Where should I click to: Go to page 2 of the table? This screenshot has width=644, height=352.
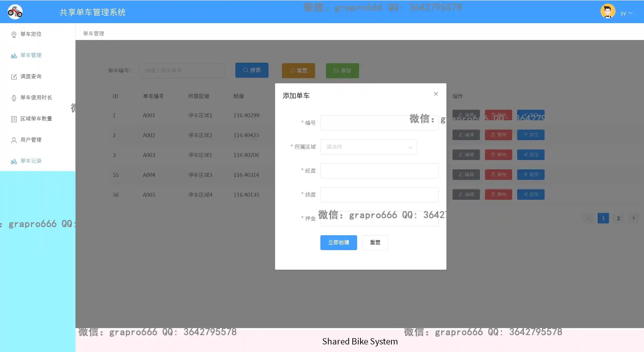(x=618, y=218)
